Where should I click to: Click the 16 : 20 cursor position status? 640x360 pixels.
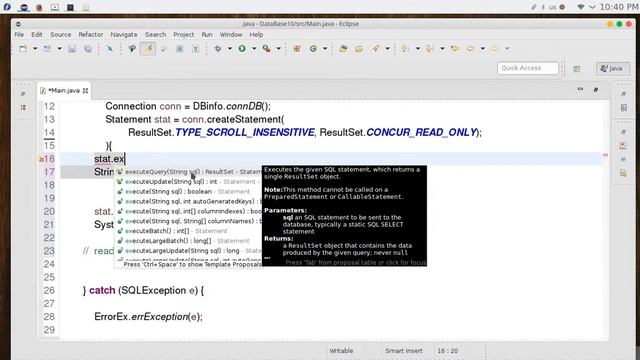(447, 351)
